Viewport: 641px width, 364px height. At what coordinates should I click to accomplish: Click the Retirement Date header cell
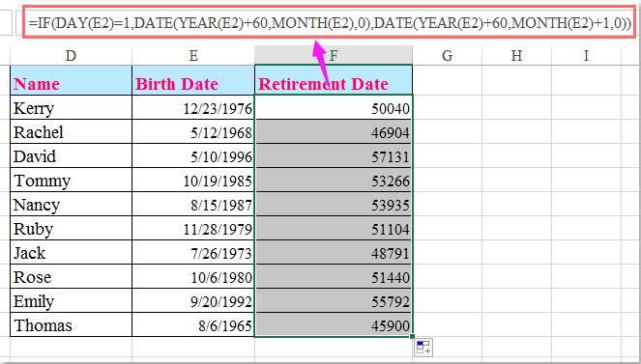[x=334, y=80]
